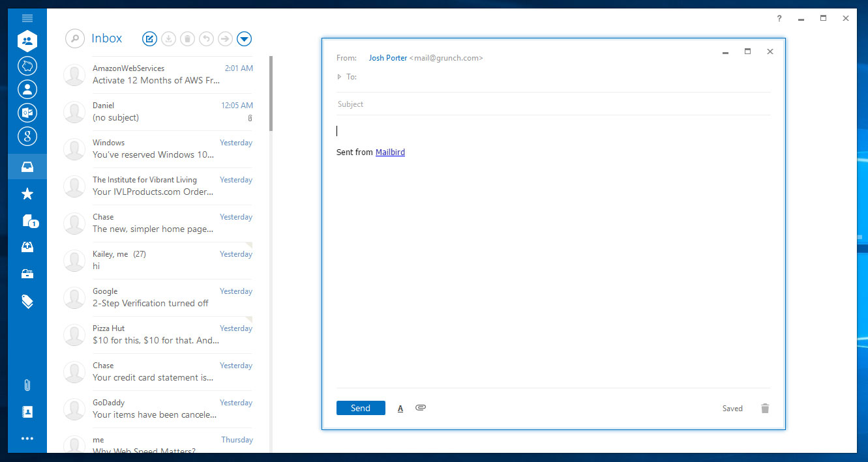Click the search magnifier beside Inbox

point(75,38)
